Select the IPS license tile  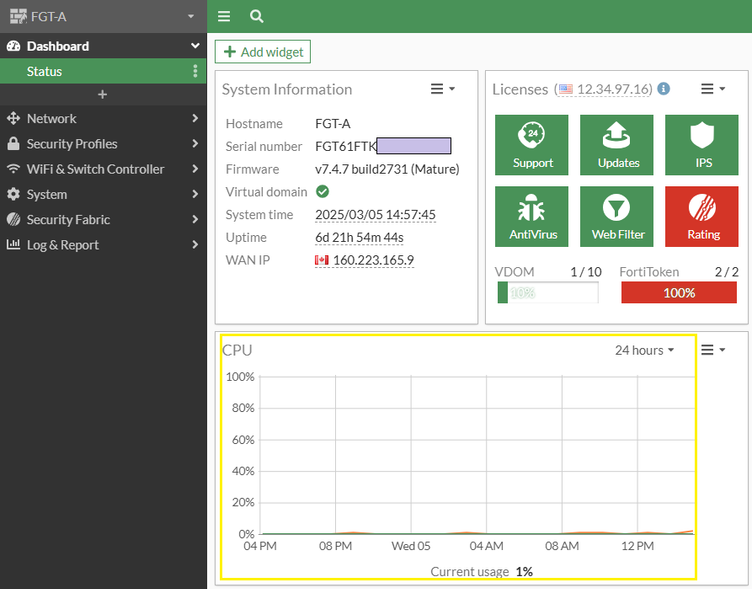703,144
